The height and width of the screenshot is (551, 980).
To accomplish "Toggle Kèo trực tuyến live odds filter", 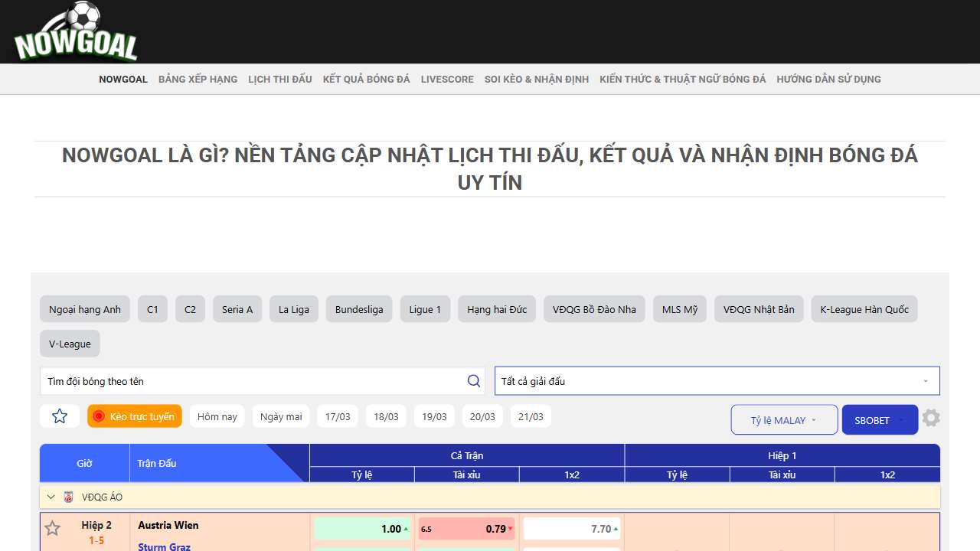I will pyautogui.click(x=135, y=416).
